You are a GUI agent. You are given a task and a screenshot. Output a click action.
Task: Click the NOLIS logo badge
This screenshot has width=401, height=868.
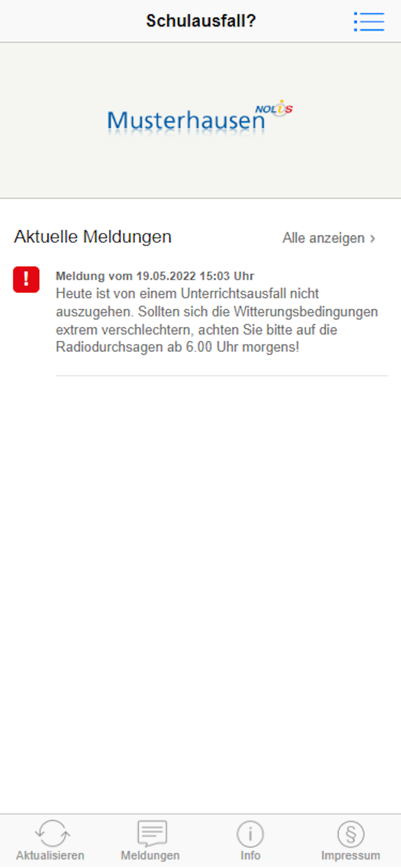[274, 108]
